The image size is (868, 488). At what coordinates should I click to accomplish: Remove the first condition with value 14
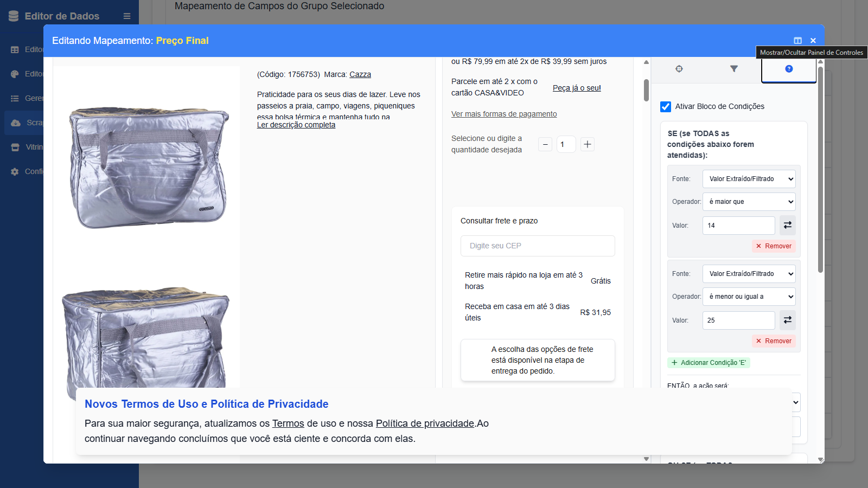coord(774,246)
